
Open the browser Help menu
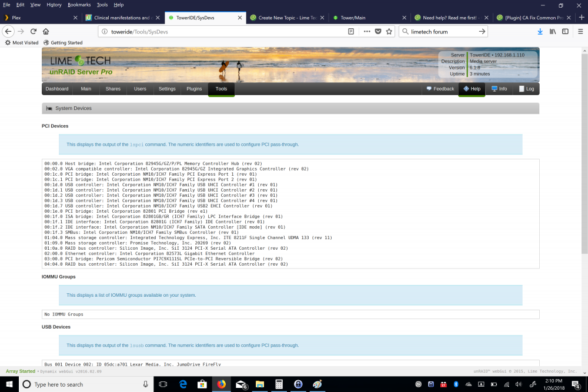(x=119, y=5)
